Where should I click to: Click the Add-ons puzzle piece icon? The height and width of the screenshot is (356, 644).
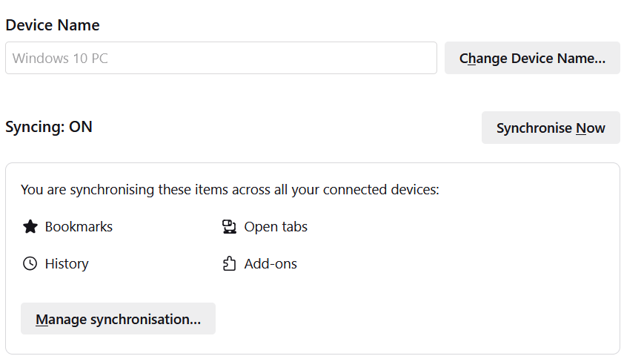[x=229, y=263]
